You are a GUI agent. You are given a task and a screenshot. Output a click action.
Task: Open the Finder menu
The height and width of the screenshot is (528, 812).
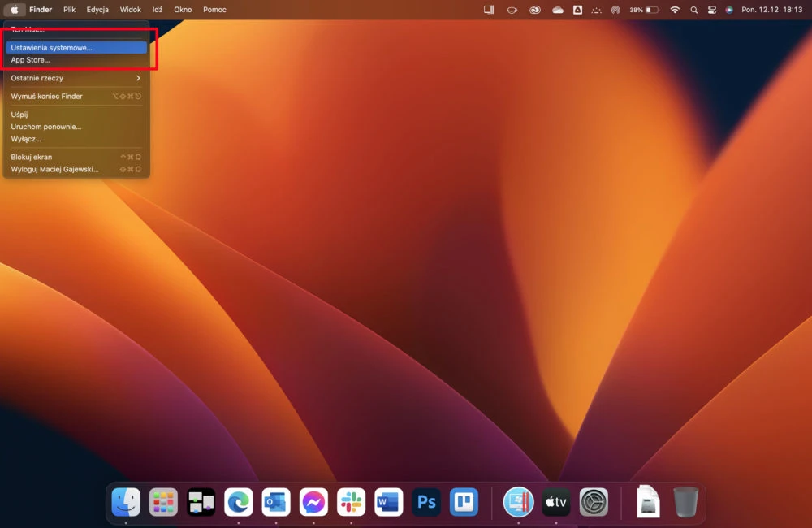41,9
